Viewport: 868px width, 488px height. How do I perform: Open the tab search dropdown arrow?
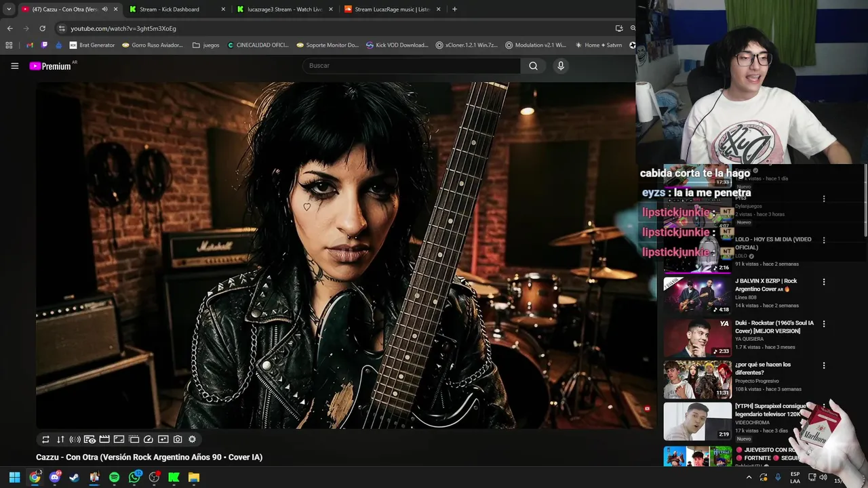[9, 9]
